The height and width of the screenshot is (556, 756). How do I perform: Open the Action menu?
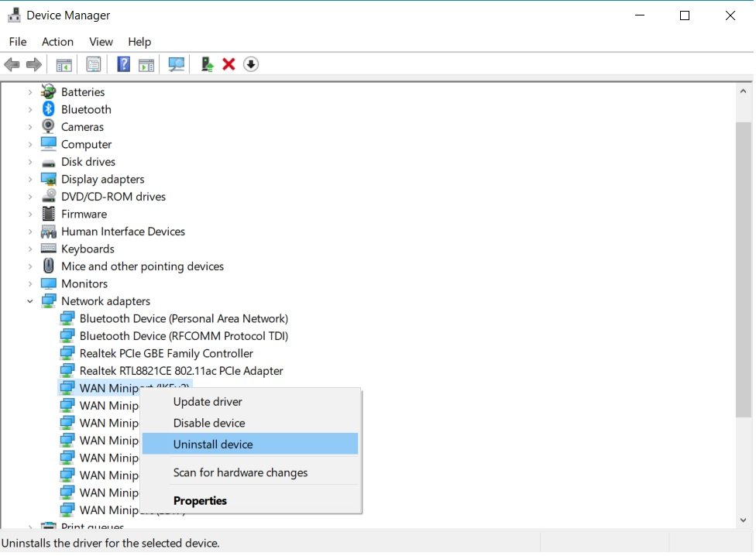click(x=57, y=42)
